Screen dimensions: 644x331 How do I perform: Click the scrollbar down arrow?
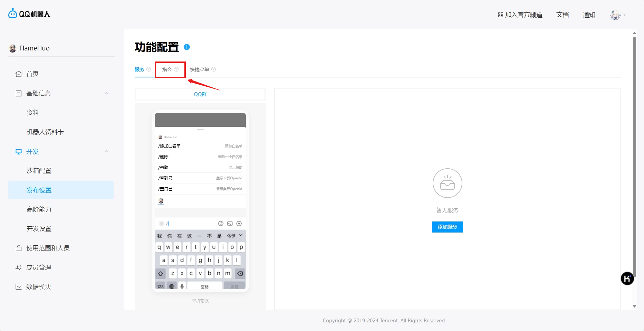tap(634, 306)
